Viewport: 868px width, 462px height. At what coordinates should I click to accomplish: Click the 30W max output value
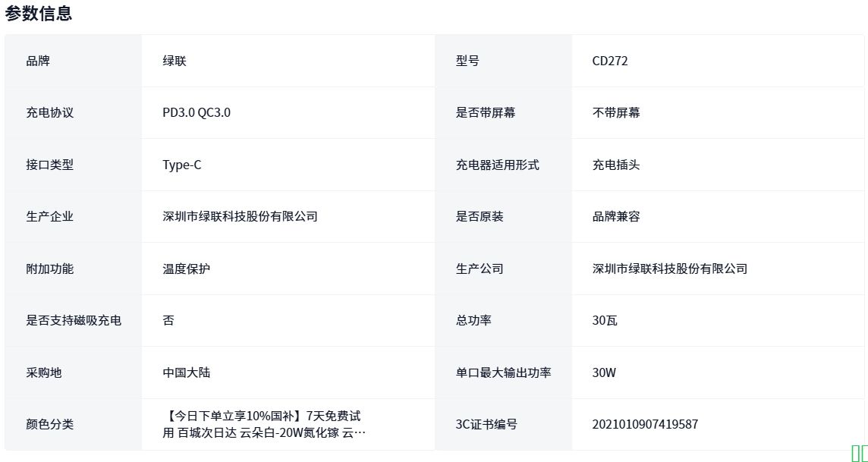point(604,372)
